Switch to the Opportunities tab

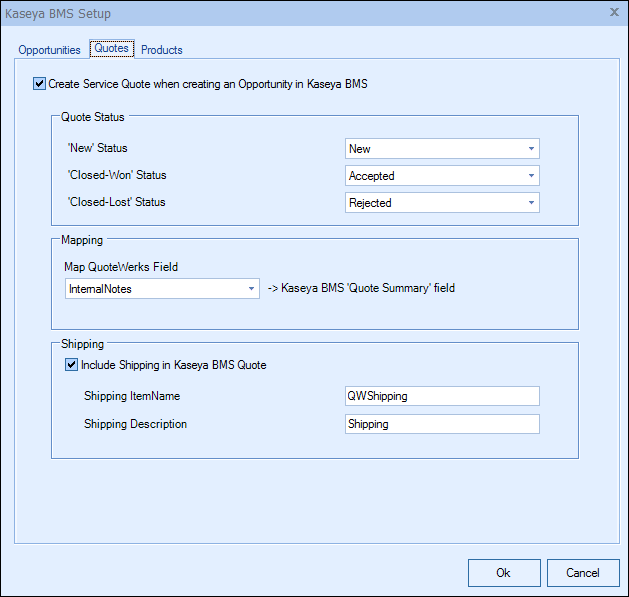click(x=49, y=50)
